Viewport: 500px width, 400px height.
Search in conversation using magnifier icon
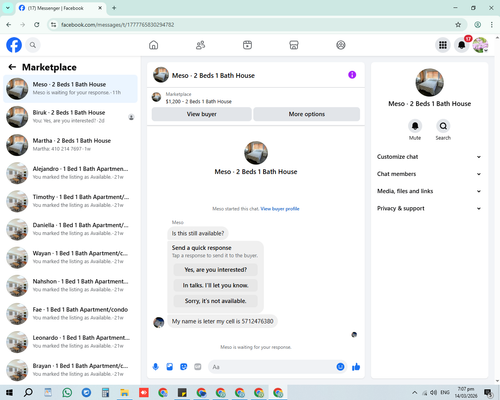click(443, 126)
